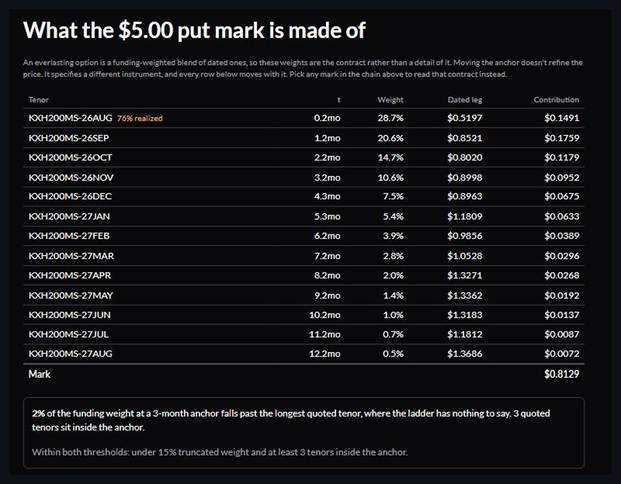
Task: Click the KXH200MS-27MAY tenor
Action: (x=71, y=295)
